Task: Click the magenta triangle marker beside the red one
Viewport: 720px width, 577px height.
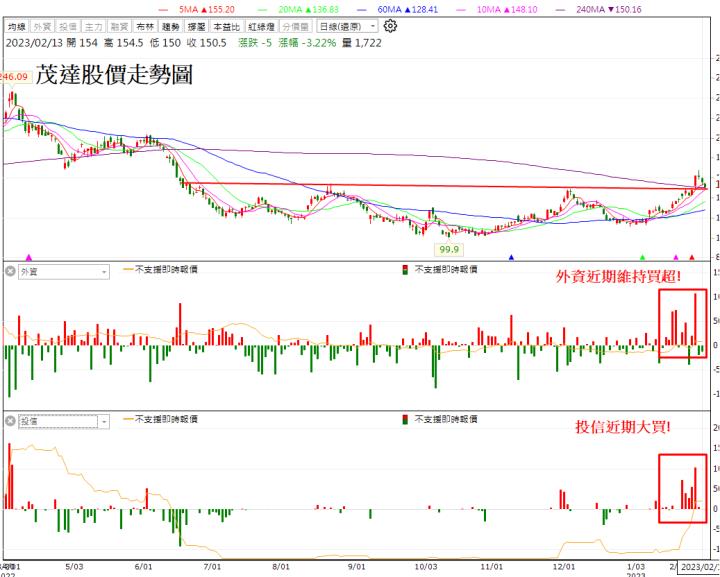Action: [675, 258]
